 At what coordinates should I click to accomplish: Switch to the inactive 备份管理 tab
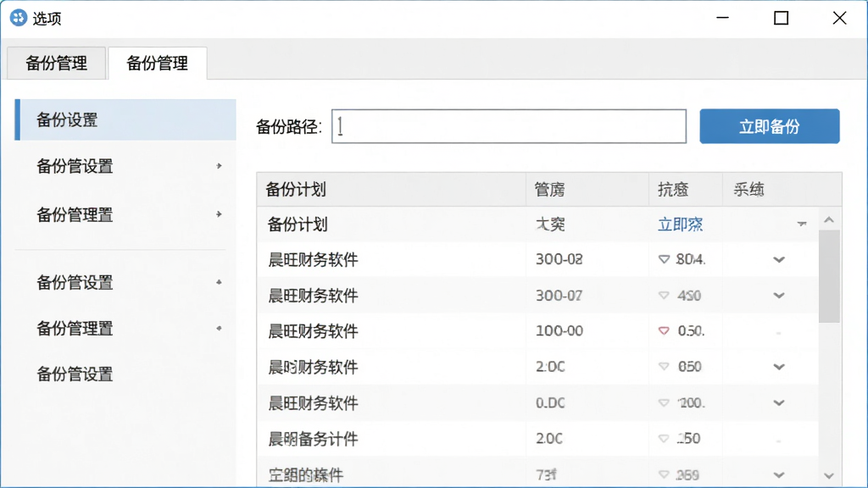57,63
